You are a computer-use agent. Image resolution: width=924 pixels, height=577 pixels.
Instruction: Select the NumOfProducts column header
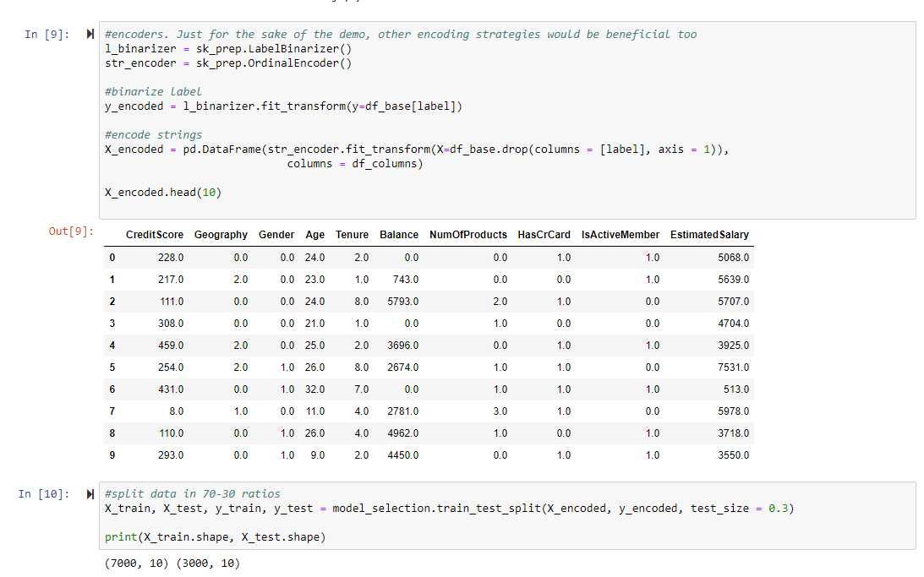468,235
